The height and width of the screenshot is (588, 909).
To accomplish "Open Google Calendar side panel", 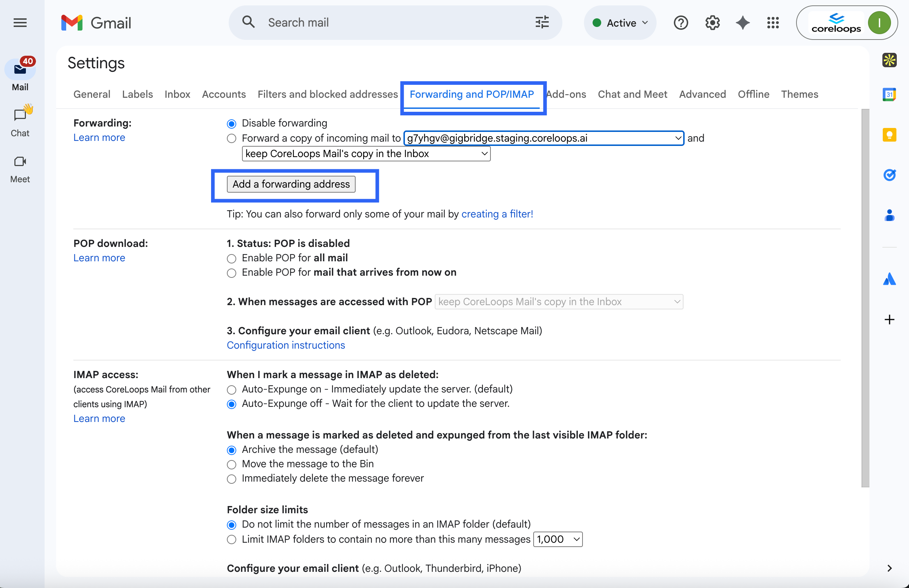I will tap(889, 94).
